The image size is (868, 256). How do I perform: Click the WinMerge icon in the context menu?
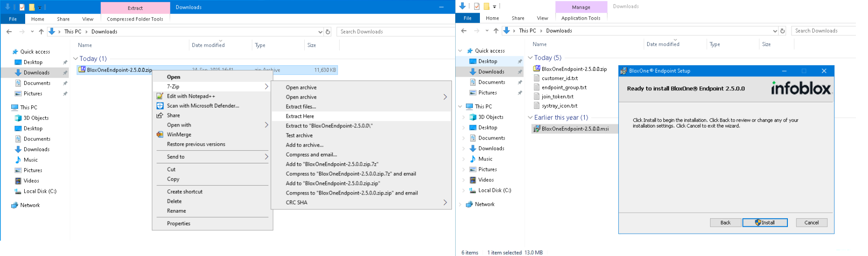pos(160,135)
